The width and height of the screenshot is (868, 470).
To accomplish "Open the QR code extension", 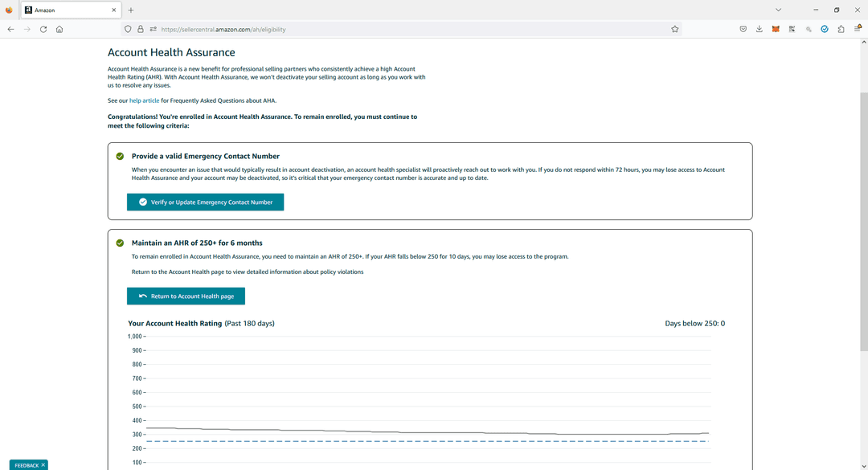I will (x=792, y=30).
